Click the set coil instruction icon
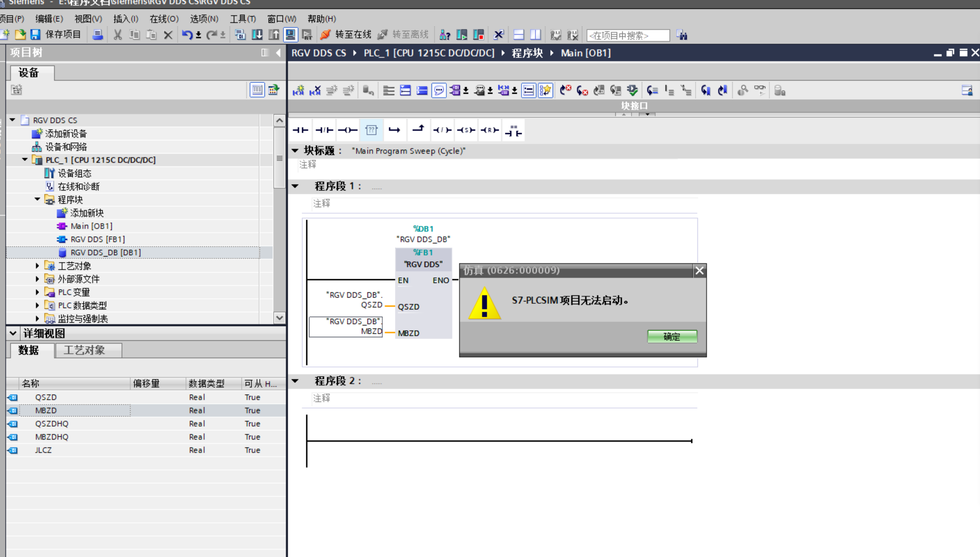This screenshot has height=557, width=980. tap(466, 130)
